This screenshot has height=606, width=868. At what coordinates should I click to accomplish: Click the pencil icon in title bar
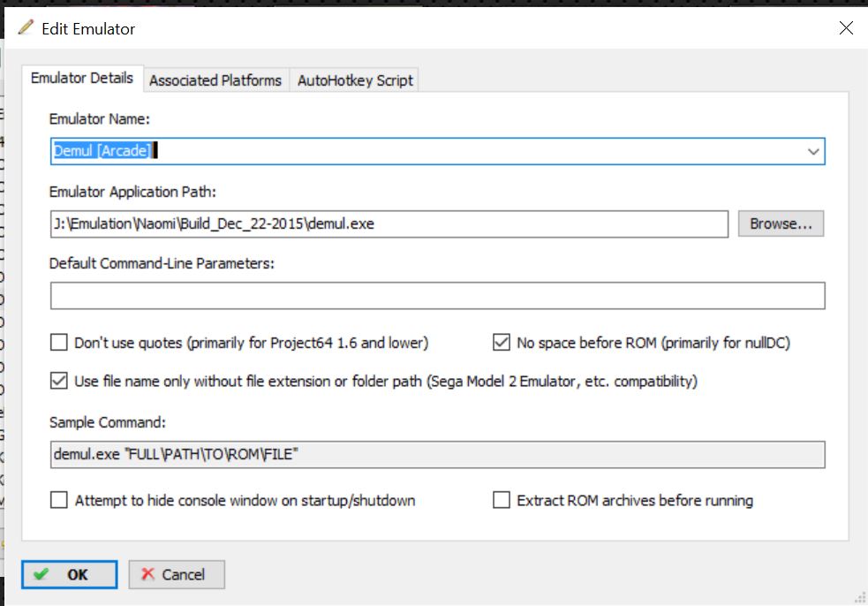[26, 28]
